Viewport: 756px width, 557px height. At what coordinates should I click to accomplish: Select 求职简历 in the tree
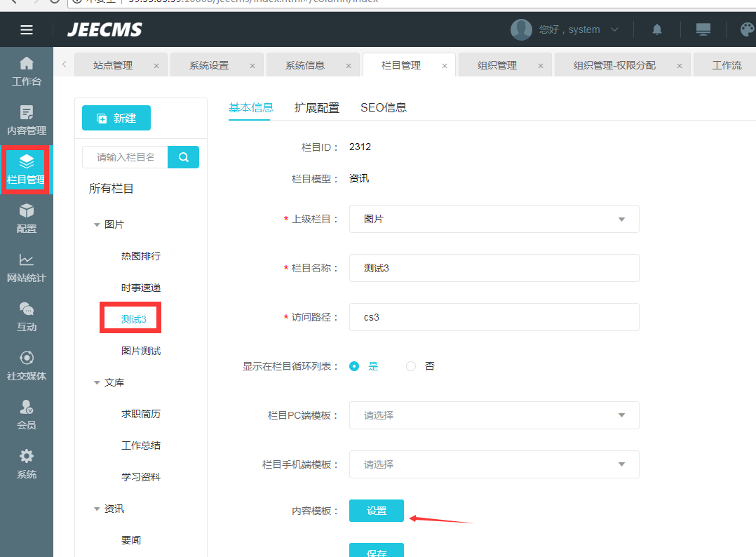[141, 415]
